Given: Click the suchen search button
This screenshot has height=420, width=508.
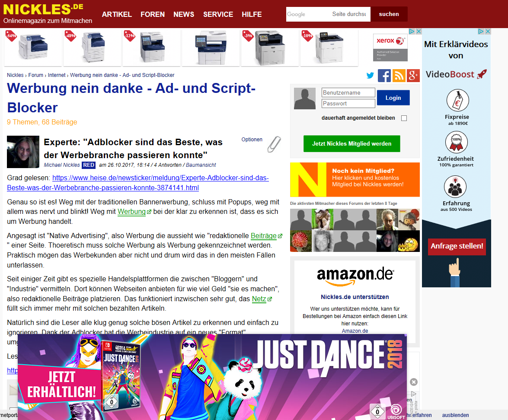Looking at the screenshot, I should 389,14.
